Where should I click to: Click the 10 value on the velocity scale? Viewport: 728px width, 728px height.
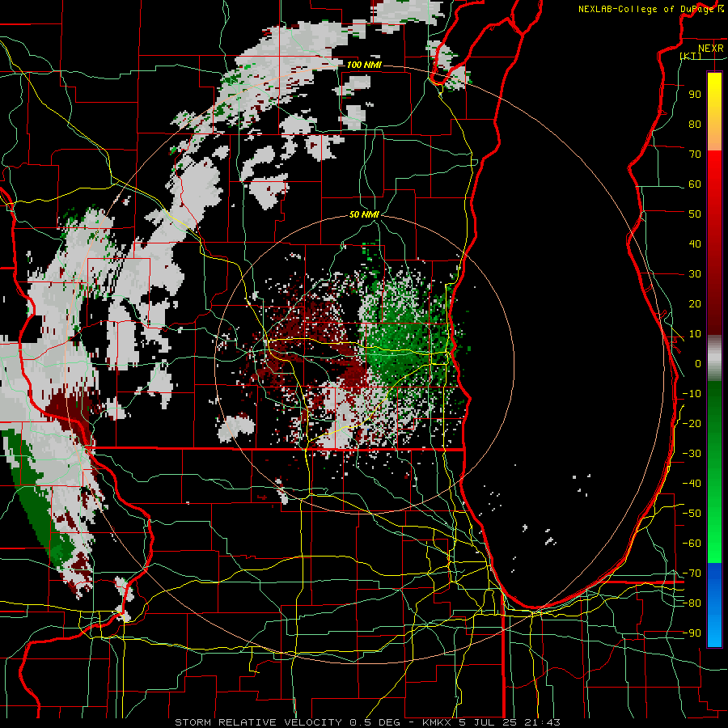(695, 334)
